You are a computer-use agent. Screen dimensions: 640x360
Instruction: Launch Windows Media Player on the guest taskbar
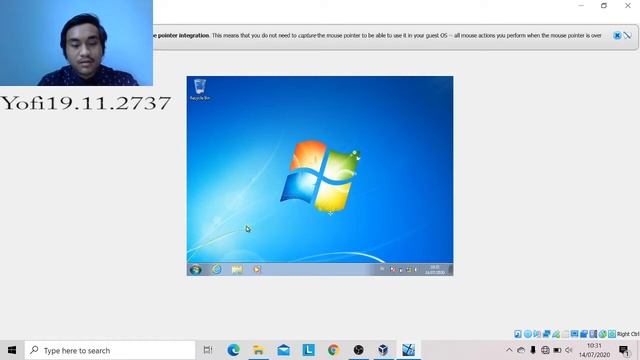point(257,269)
